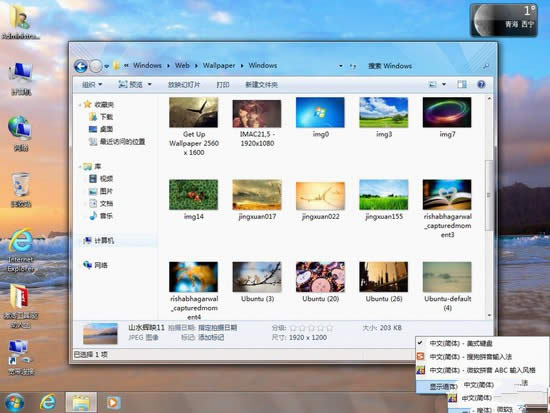Click the file list scrollbar down arrow
Image resolution: width=550 pixels, height=413 pixels.
pyautogui.click(x=489, y=315)
